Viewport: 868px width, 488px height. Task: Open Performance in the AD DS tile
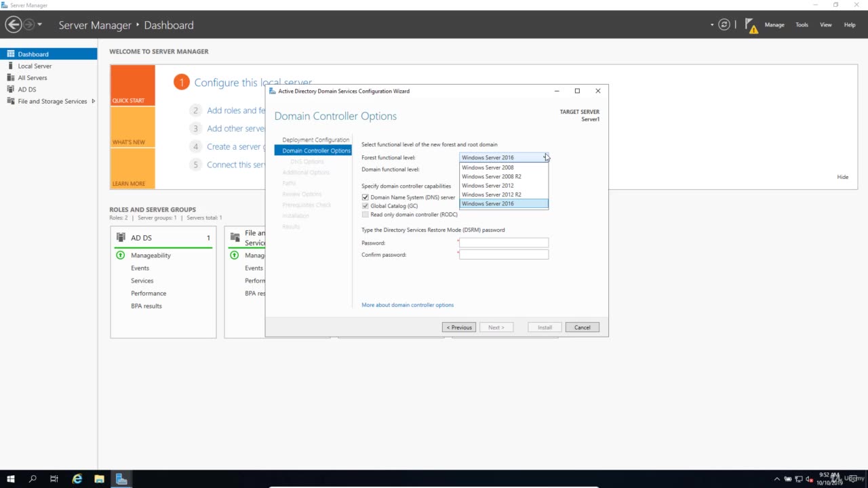[149, 293]
